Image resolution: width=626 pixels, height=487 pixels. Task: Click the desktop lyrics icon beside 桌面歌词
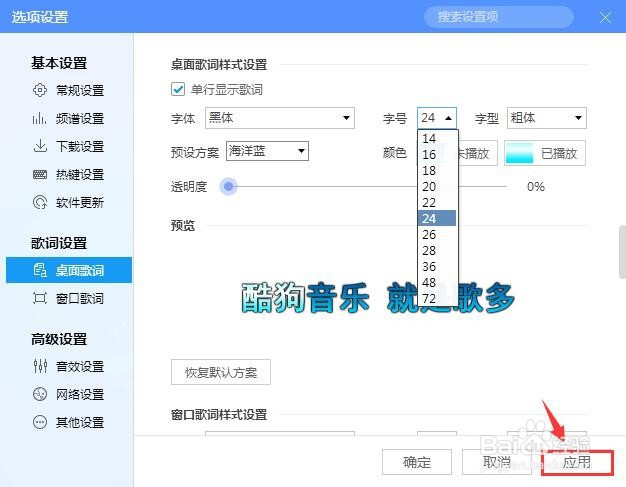[40, 270]
